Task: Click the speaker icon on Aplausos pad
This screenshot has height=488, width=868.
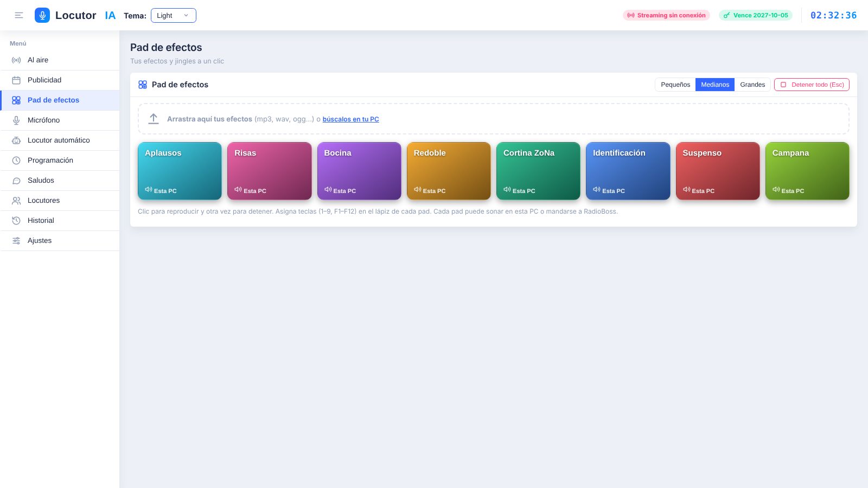Action: (148, 190)
